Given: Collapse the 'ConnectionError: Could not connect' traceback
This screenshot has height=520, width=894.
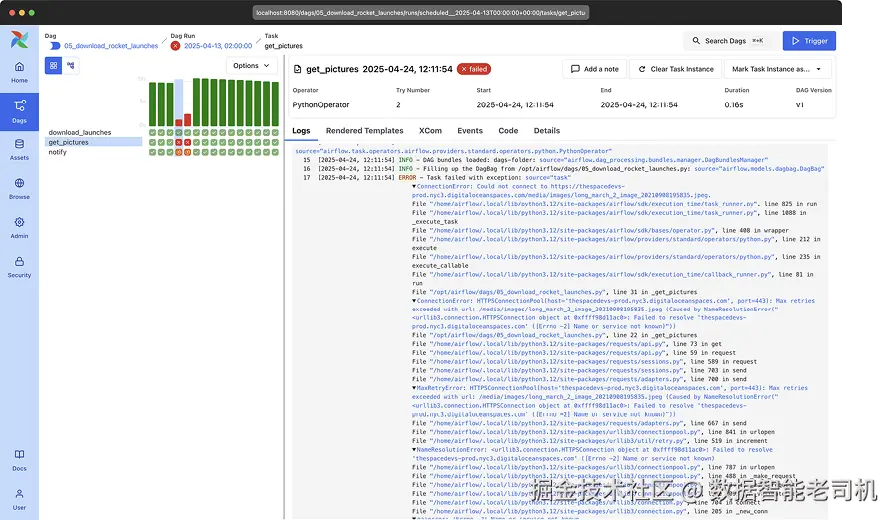Looking at the screenshot, I should pos(414,186).
